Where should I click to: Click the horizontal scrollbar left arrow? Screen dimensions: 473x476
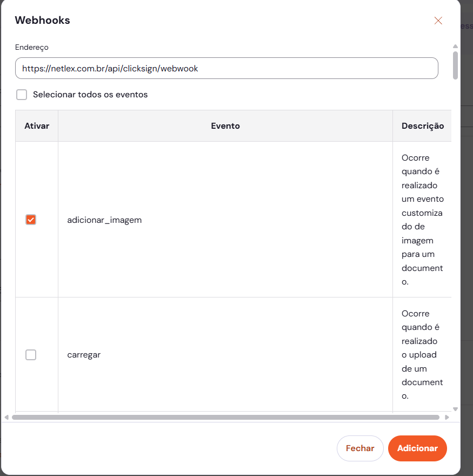[6, 418]
